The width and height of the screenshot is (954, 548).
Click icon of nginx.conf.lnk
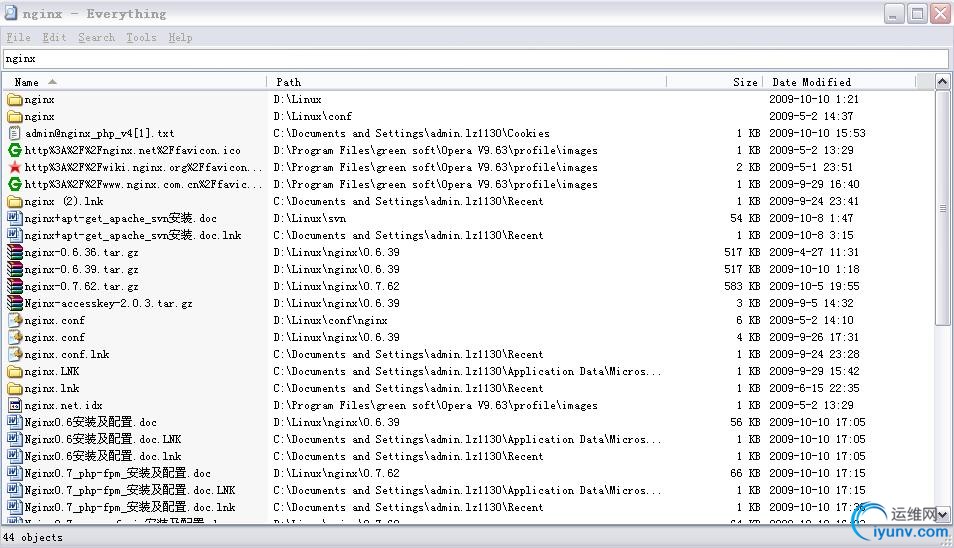[15, 355]
